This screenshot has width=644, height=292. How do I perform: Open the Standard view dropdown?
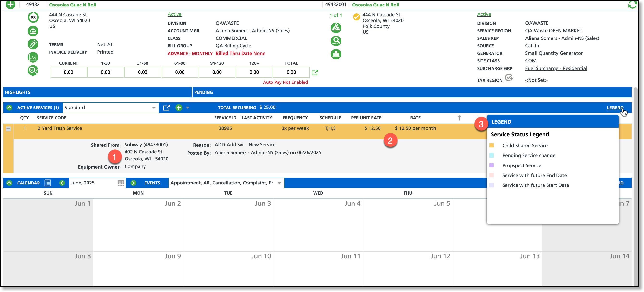(153, 108)
